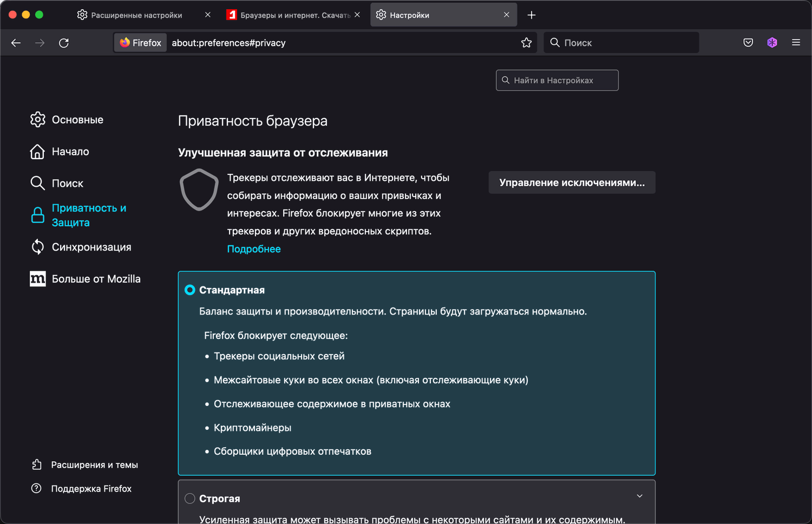Open the Основные settings category
Image resolution: width=812 pixels, height=524 pixels.
77,120
